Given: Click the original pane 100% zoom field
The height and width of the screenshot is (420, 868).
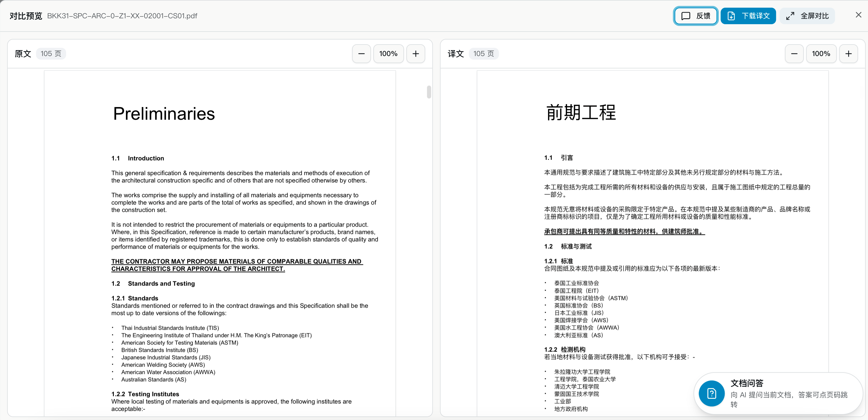Looking at the screenshot, I should pyautogui.click(x=388, y=54).
